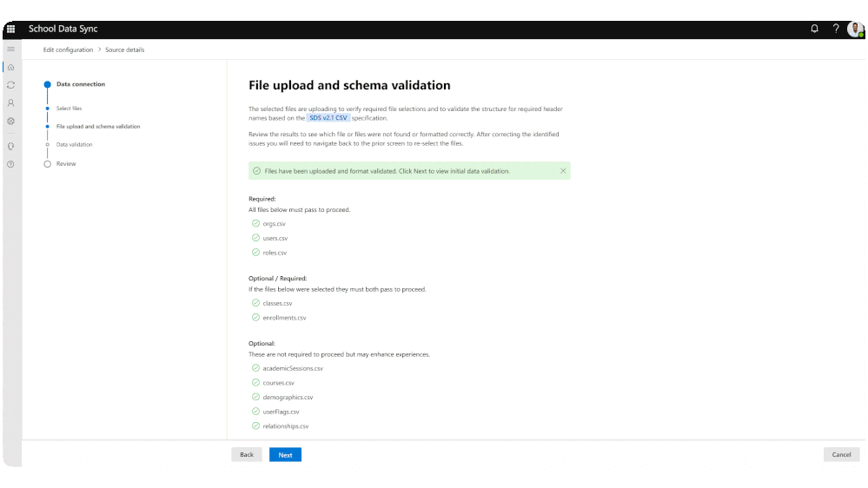The image size is (868, 488).
Task: Dismiss the files uploaded success banner
Action: coord(563,171)
